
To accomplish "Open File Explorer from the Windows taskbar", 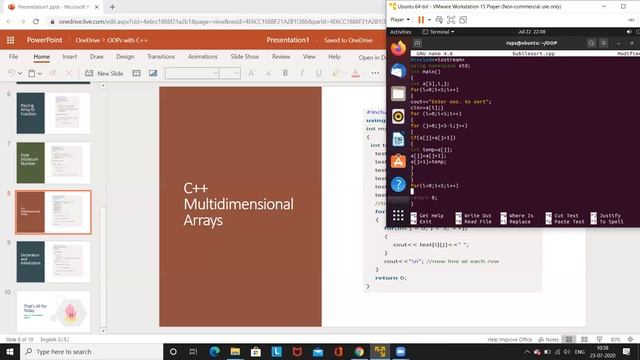I will point(235,351).
